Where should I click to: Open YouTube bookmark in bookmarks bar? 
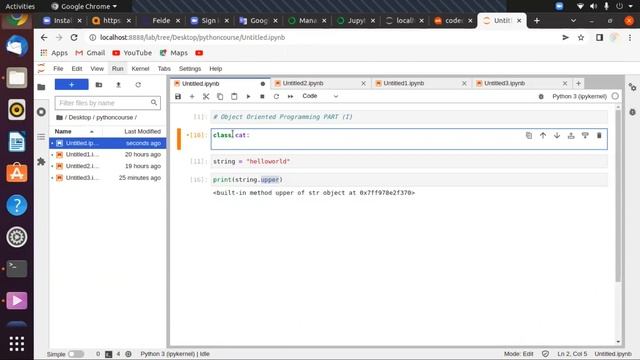point(132,53)
